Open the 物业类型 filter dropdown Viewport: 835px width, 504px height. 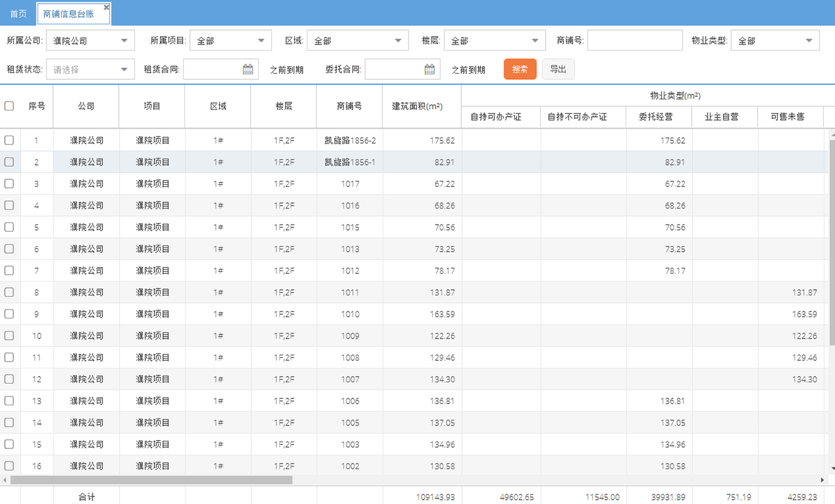[x=775, y=41]
